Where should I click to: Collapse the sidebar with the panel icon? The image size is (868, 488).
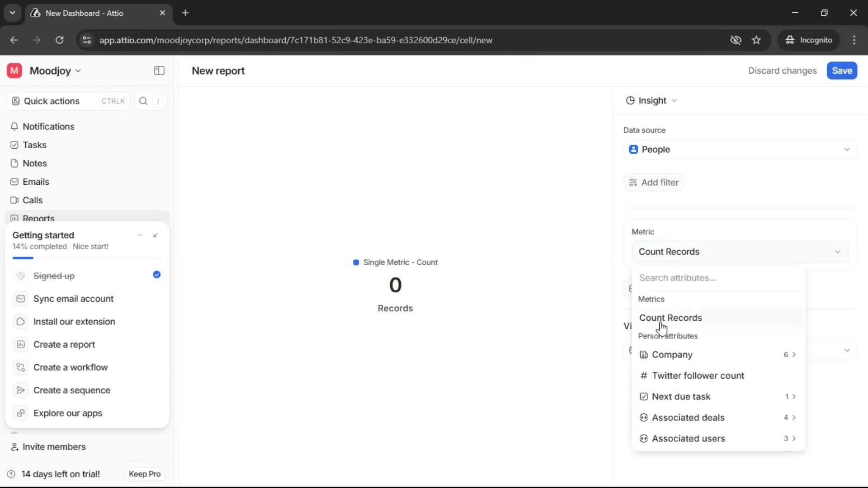pos(159,70)
